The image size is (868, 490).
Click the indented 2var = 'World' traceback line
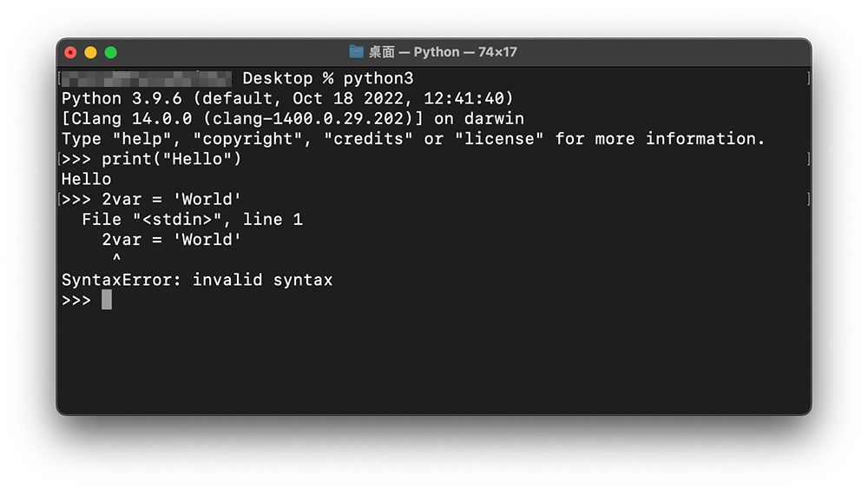tap(172, 240)
